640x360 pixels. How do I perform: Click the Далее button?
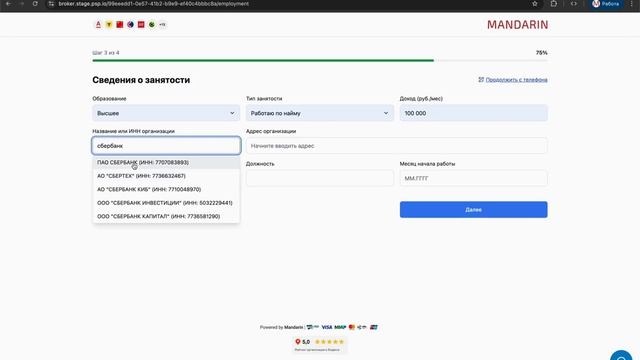[473, 209]
